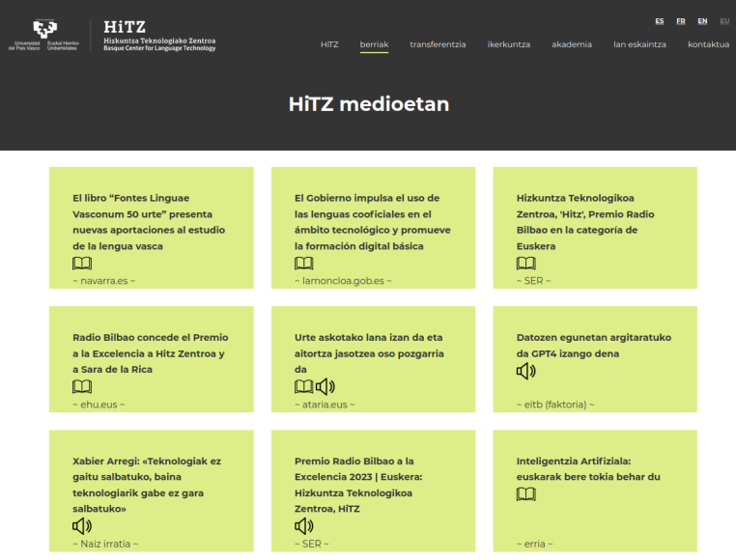This screenshot has height=560, width=736.
Task: Click the "~ ataria.eus ~" source label
Action: point(325,405)
